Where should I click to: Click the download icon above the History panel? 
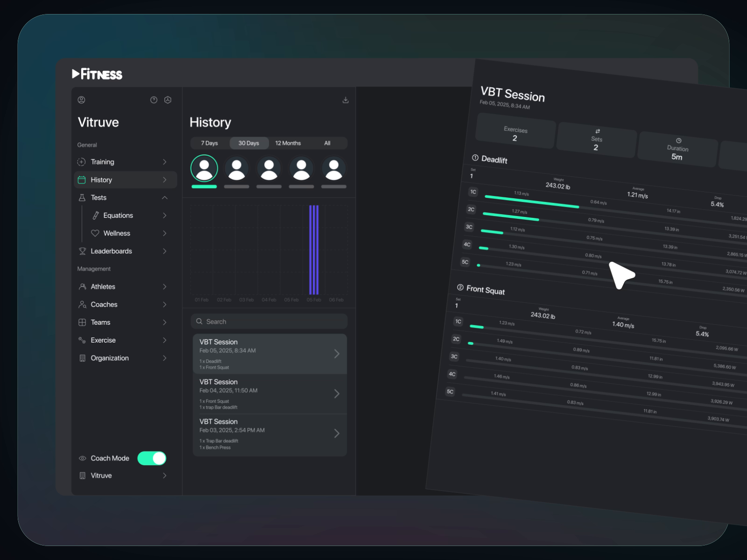click(x=345, y=99)
